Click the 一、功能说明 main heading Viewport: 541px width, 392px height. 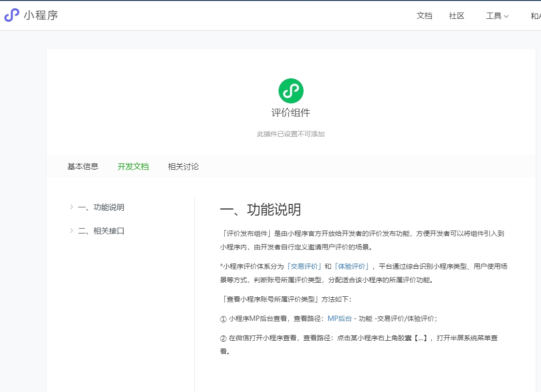261,210
